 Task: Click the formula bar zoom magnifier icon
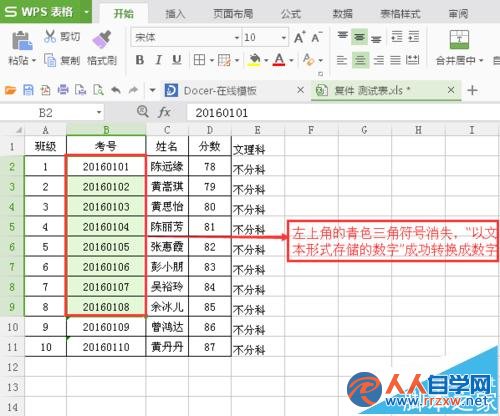point(143,112)
